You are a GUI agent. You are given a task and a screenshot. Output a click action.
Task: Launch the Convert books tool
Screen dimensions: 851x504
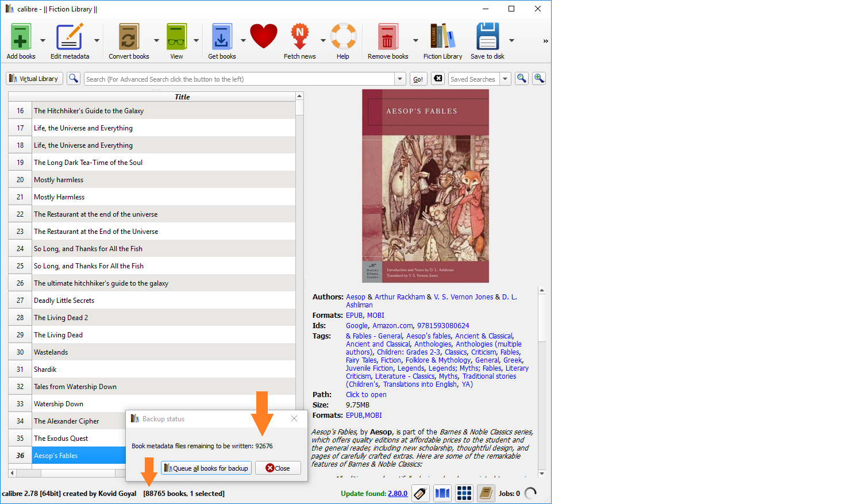tap(129, 37)
